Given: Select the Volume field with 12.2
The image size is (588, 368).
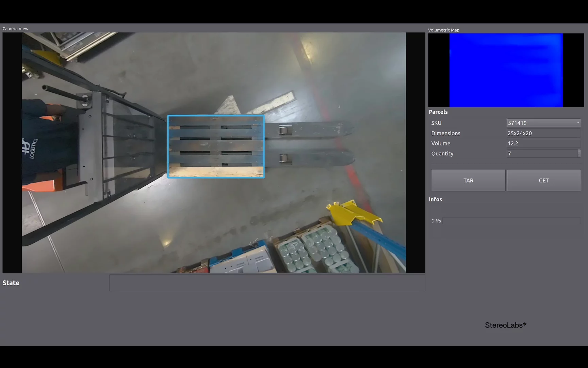Looking at the screenshot, I should (x=543, y=143).
